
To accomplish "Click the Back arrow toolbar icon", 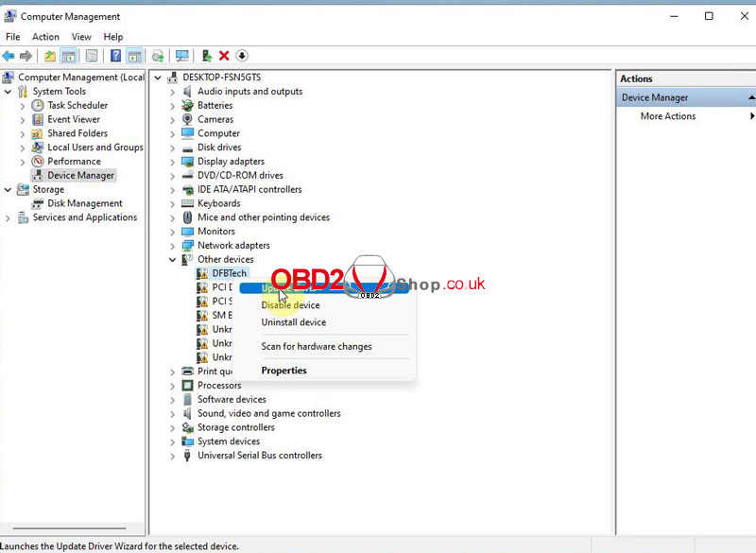I will (9, 57).
